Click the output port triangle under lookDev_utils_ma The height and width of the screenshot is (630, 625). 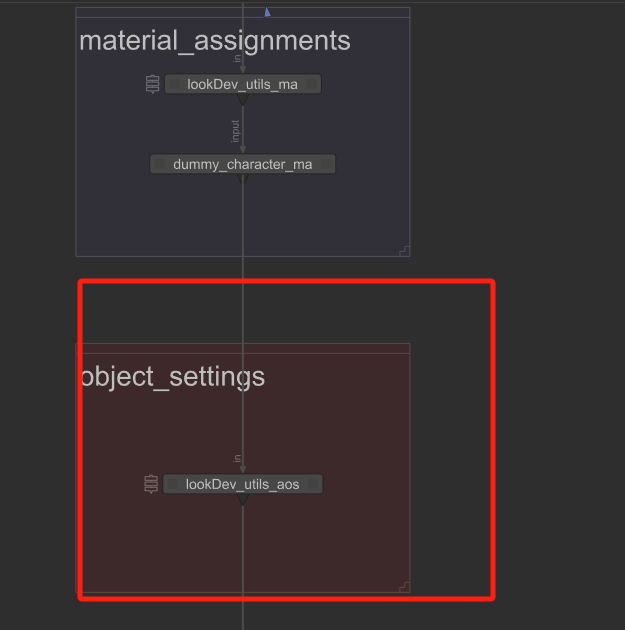click(x=243, y=98)
